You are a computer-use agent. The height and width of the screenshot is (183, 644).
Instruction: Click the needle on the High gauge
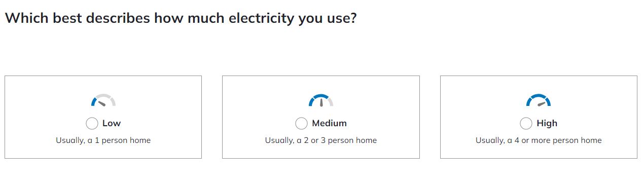pos(542,104)
